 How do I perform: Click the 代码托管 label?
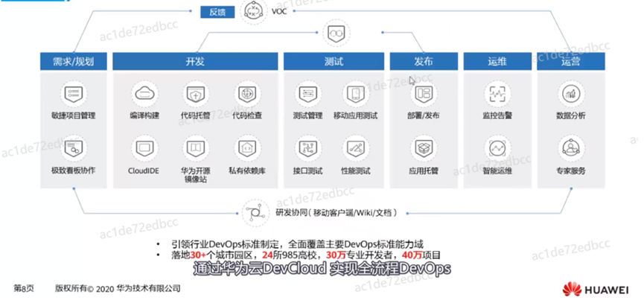coord(196,115)
